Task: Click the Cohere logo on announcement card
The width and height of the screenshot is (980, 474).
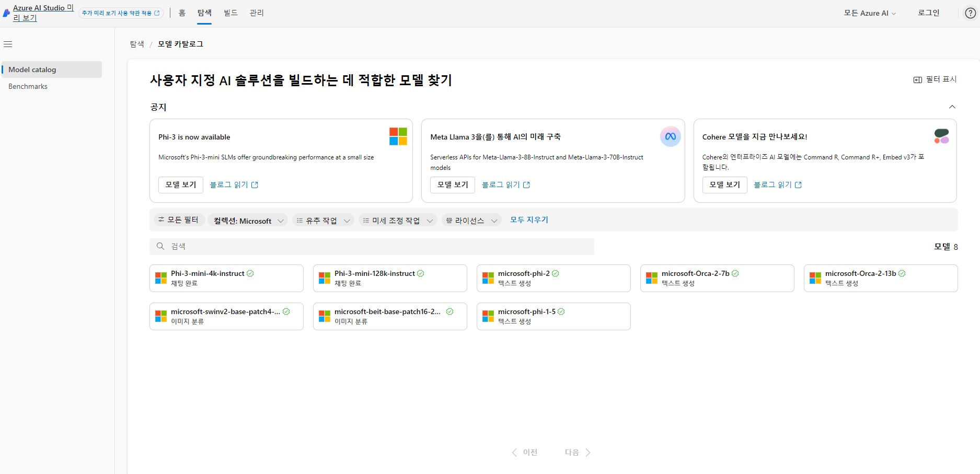Action: coord(941,136)
